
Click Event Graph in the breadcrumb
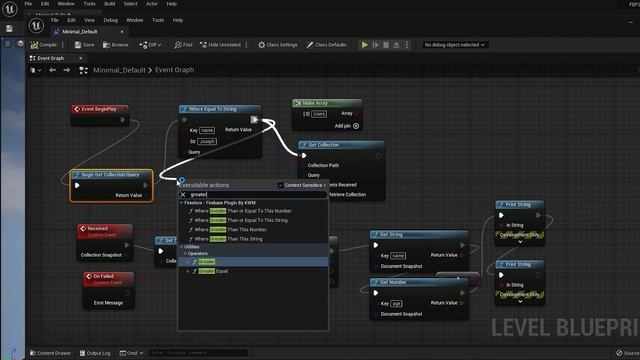point(174,70)
